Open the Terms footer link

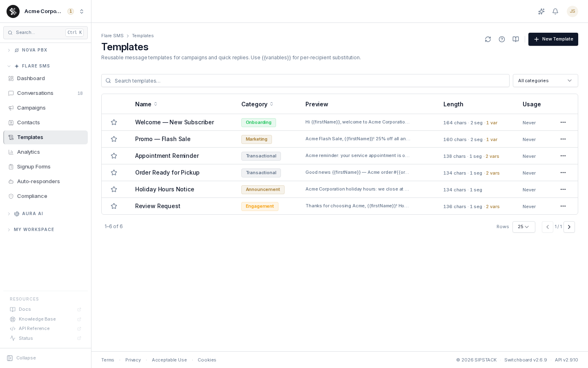[x=108, y=360]
